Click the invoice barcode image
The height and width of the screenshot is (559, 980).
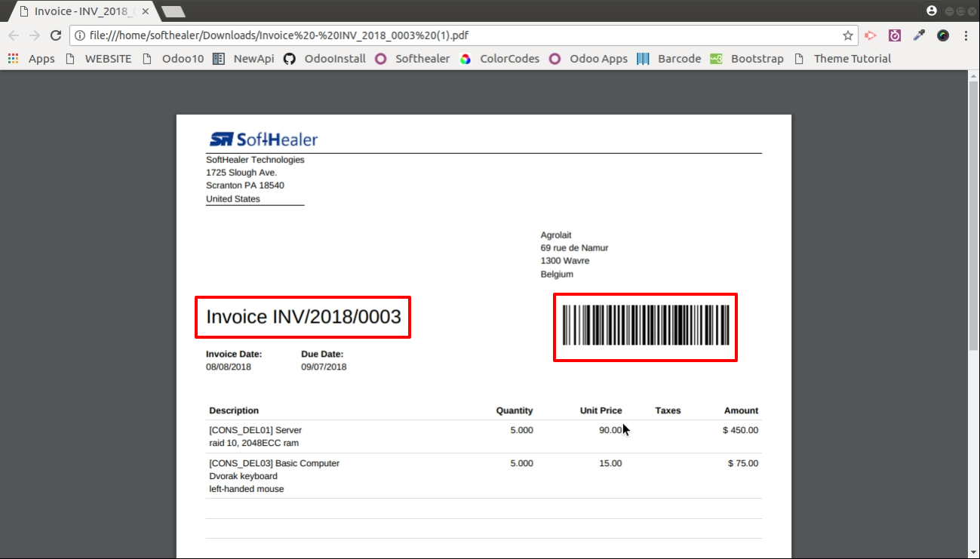(645, 326)
